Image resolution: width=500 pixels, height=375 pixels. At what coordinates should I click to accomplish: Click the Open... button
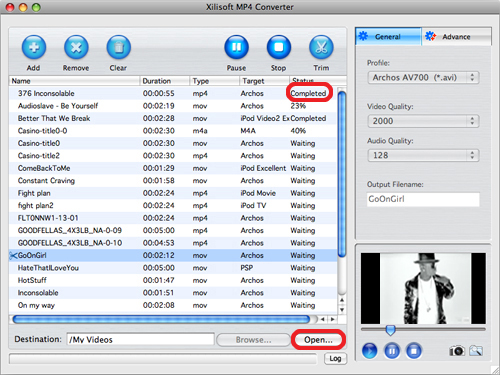318,340
